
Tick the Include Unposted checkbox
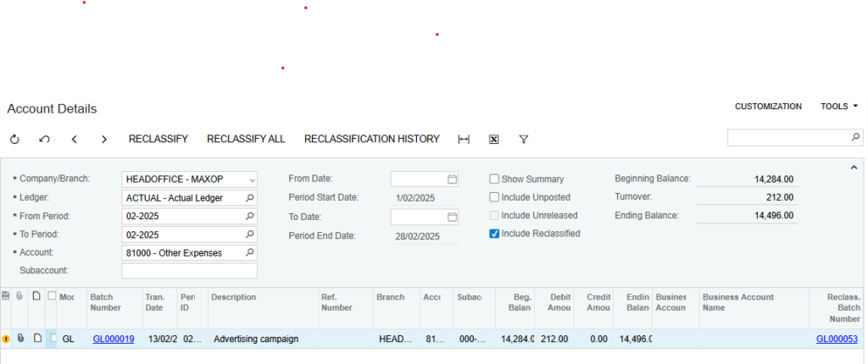click(494, 197)
